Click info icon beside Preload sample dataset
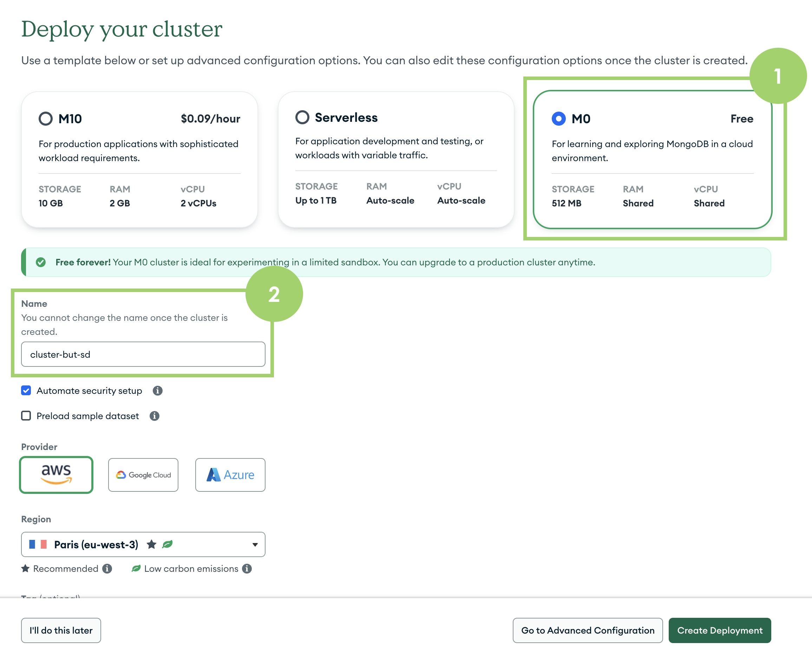Image resolution: width=812 pixels, height=655 pixels. coord(155,416)
